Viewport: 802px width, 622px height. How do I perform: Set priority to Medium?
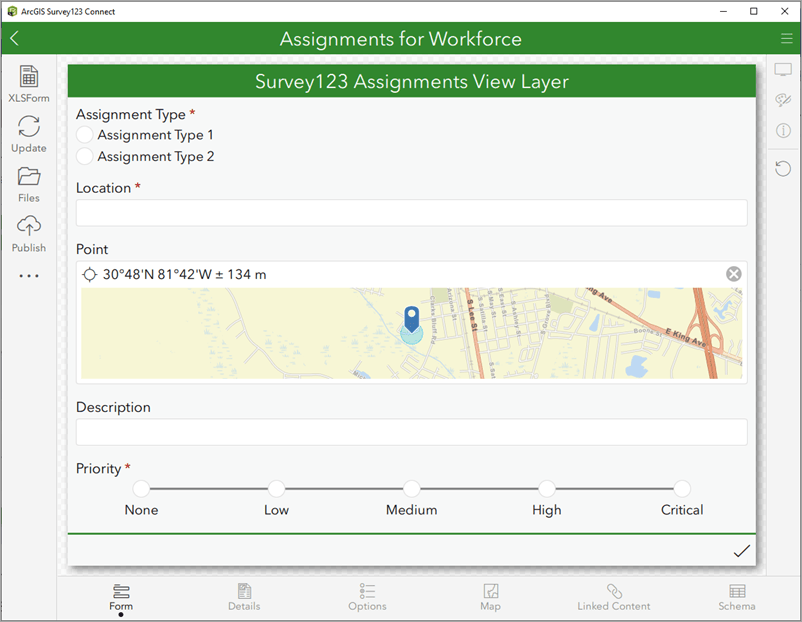tap(411, 489)
